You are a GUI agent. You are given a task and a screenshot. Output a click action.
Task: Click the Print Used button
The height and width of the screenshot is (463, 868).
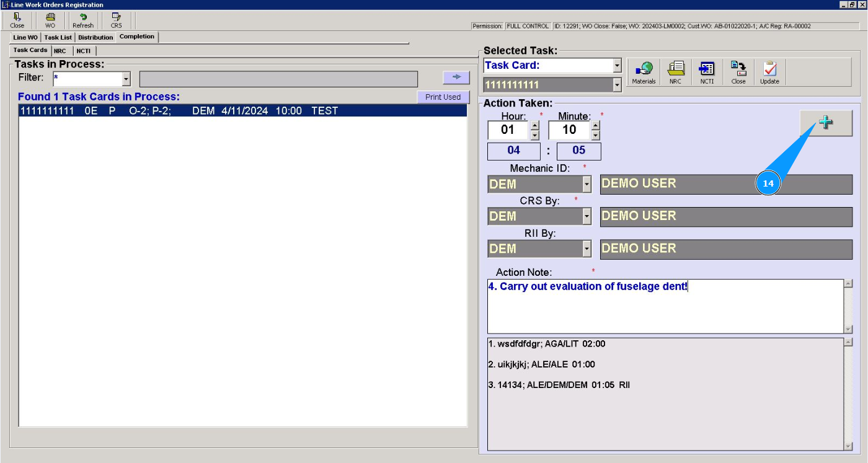pyautogui.click(x=443, y=97)
